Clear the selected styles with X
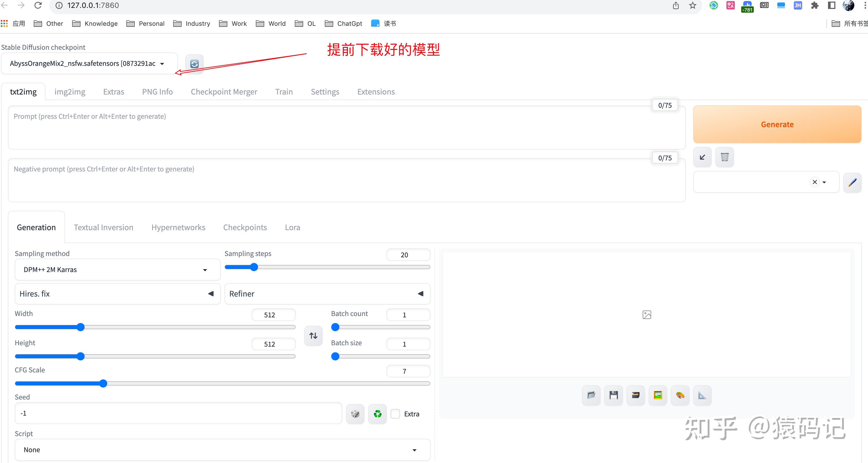The width and height of the screenshot is (868, 463). click(814, 182)
